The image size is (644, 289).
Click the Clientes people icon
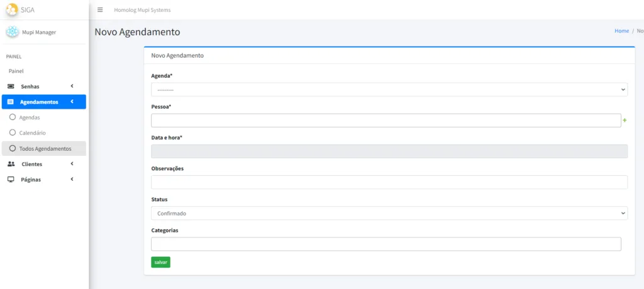coord(11,164)
